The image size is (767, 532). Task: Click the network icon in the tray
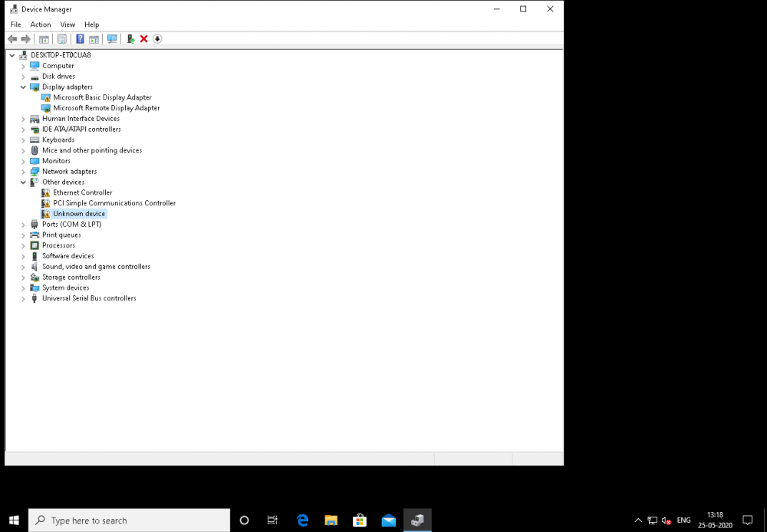[652, 521]
